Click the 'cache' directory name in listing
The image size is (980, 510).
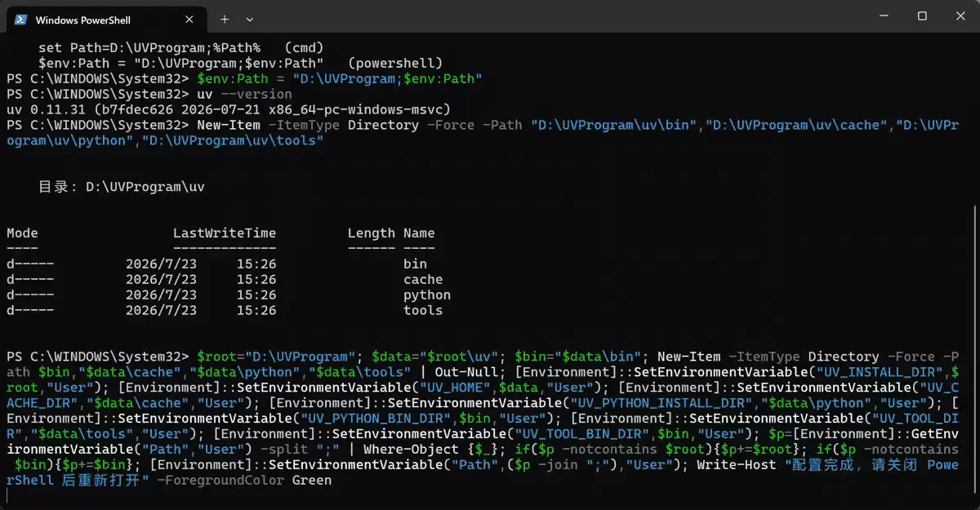[x=423, y=279]
